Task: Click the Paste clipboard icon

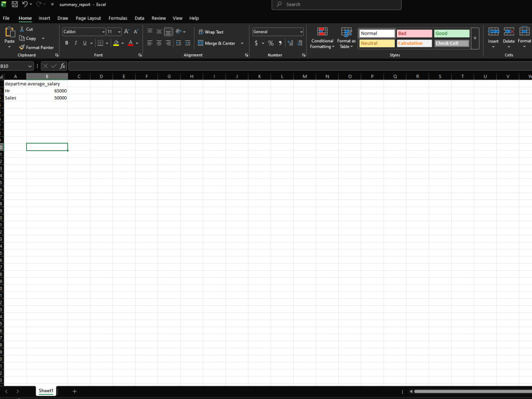Action: [x=10, y=32]
